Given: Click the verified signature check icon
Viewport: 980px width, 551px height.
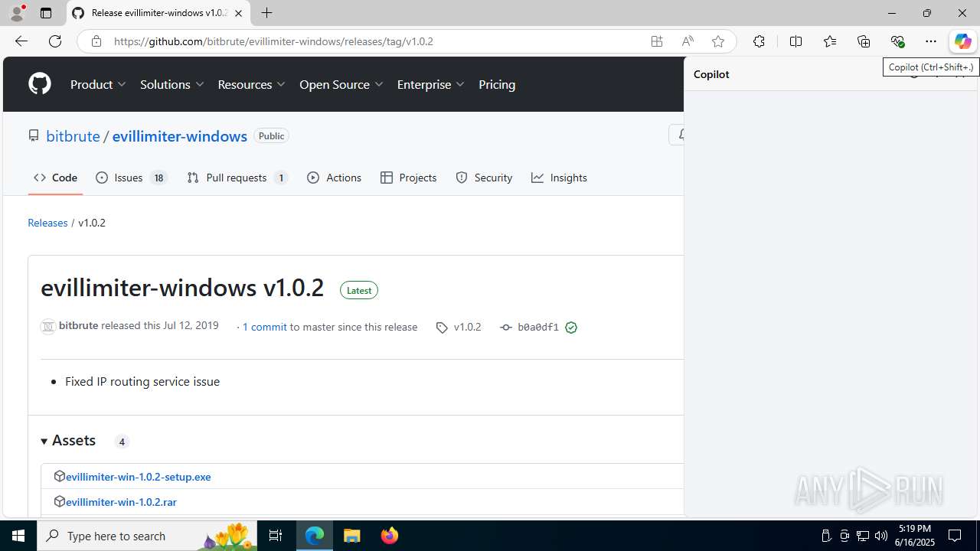Looking at the screenshot, I should pos(571,328).
